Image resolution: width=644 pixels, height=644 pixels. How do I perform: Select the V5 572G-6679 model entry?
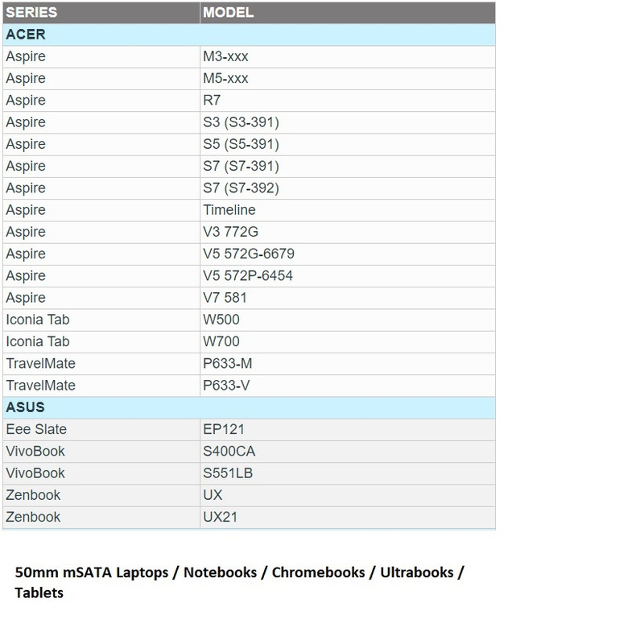pos(249,254)
